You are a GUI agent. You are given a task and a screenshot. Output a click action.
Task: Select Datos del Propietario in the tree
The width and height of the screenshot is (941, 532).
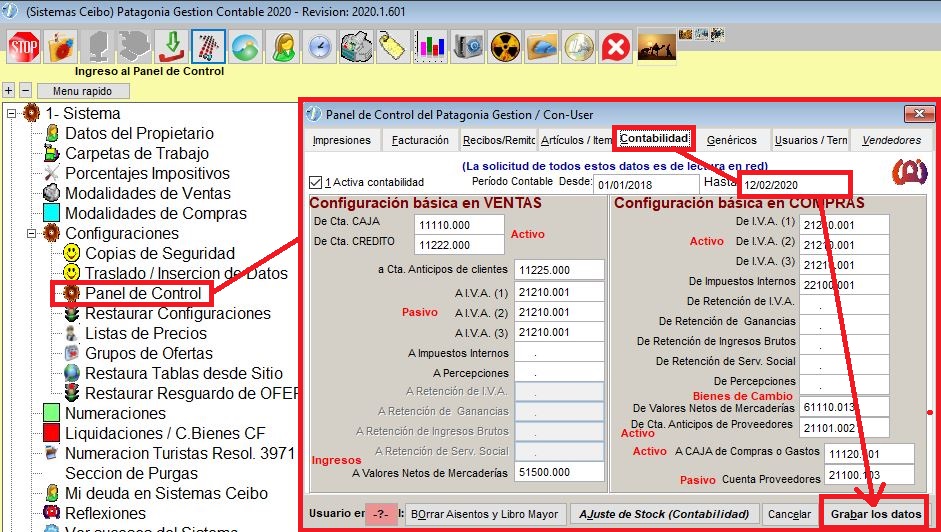tap(139, 133)
